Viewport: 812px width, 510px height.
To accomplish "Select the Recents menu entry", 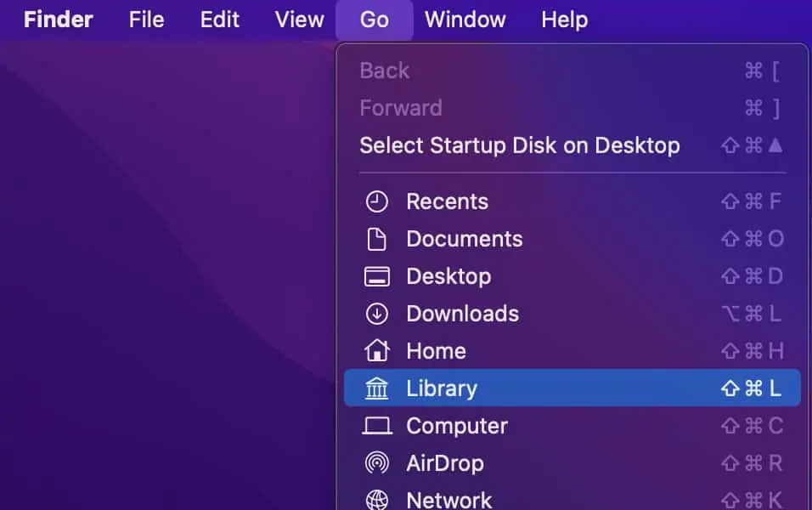I will coord(572,201).
